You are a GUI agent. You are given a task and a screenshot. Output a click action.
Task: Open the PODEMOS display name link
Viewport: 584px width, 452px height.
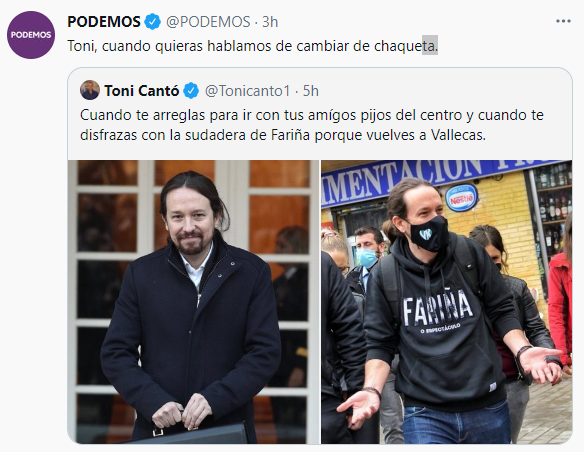tap(104, 22)
